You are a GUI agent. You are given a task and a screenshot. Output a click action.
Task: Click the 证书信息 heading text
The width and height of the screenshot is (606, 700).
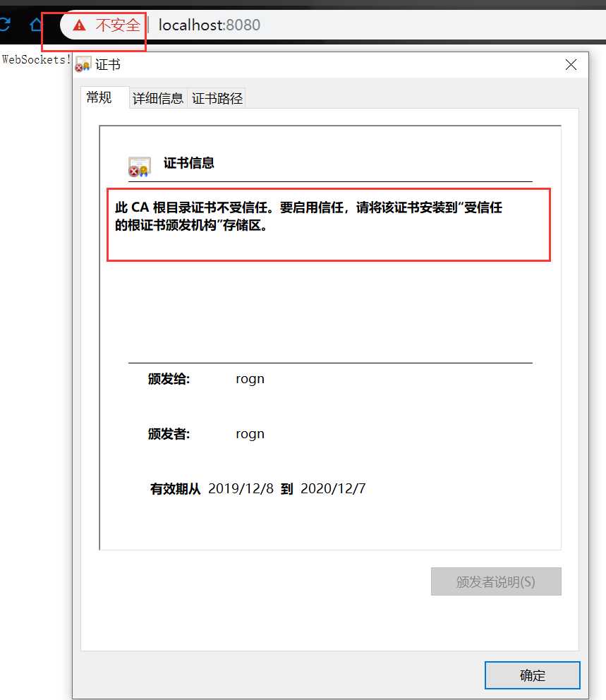coord(189,163)
